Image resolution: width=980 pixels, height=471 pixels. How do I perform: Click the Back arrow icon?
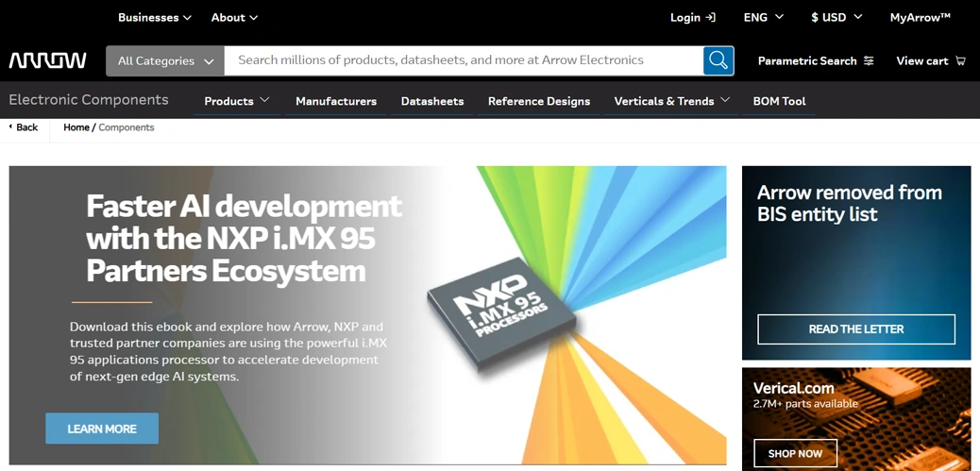pyautogui.click(x=10, y=126)
